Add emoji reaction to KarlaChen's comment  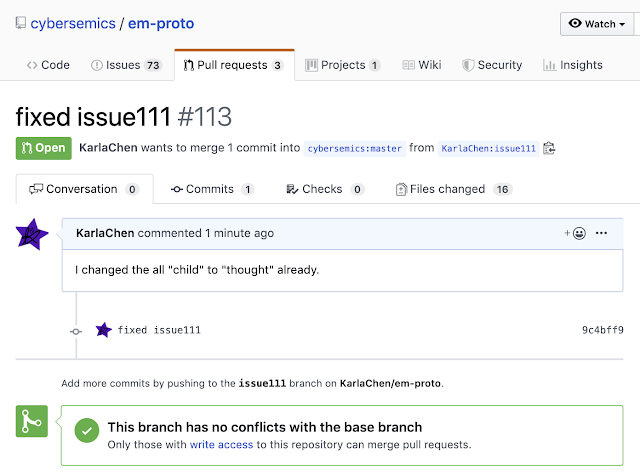575,233
